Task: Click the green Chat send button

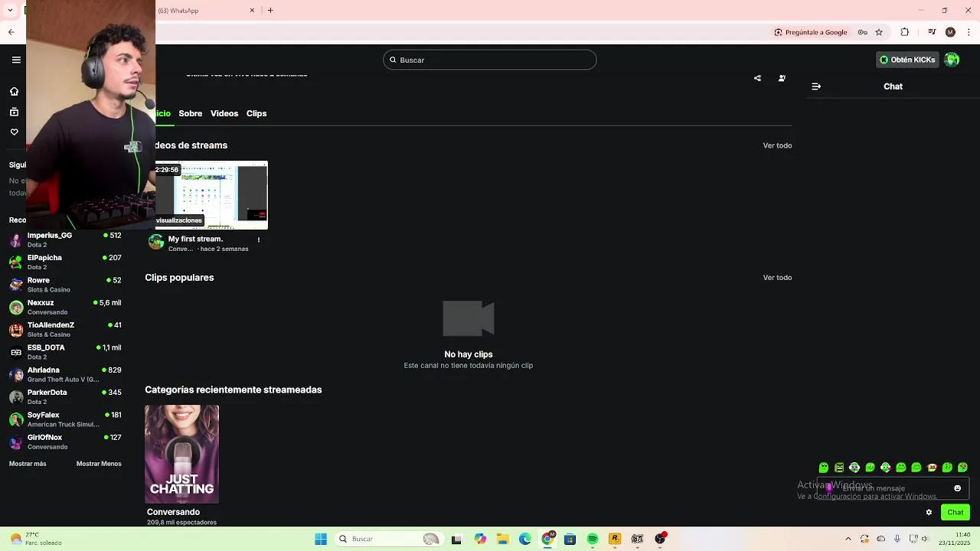Action: click(955, 513)
